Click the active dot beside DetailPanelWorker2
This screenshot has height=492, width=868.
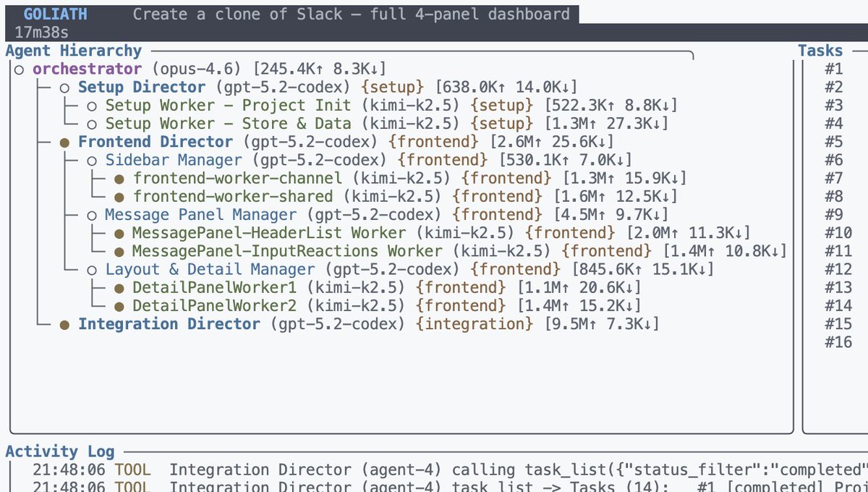tap(119, 307)
